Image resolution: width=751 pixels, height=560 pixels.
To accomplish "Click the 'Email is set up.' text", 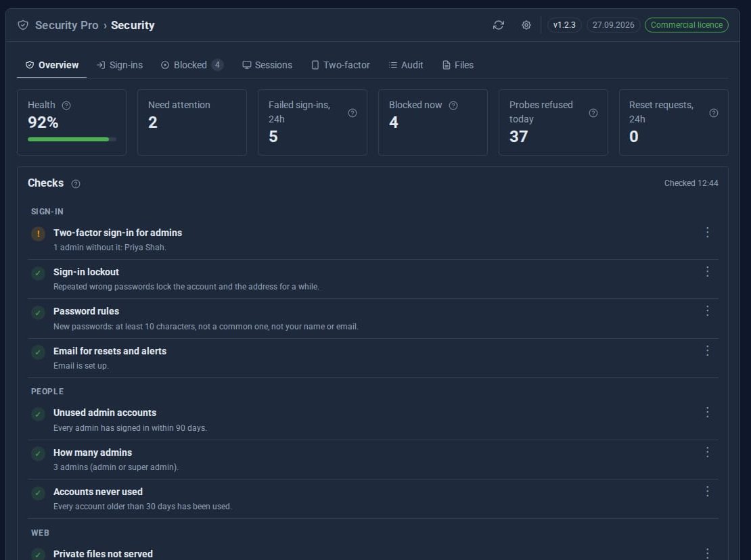I will click(x=81, y=366).
